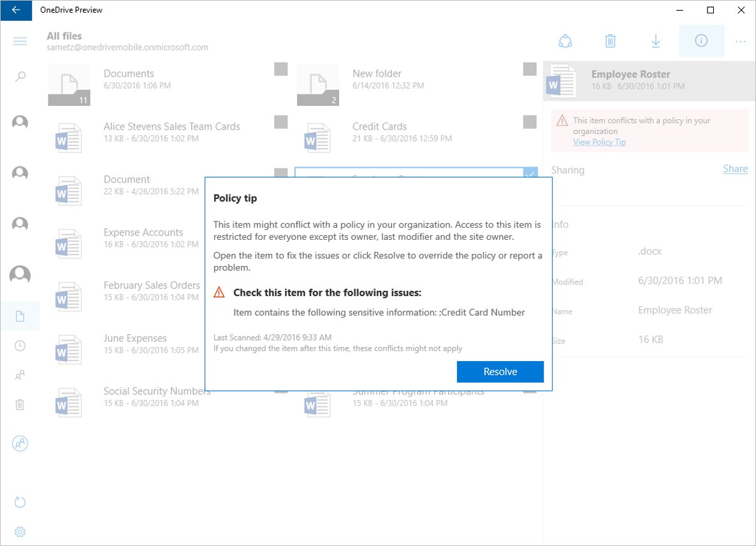Click the download arrow in toolbar
Viewport: 756px width, 546px height.
point(656,41)
